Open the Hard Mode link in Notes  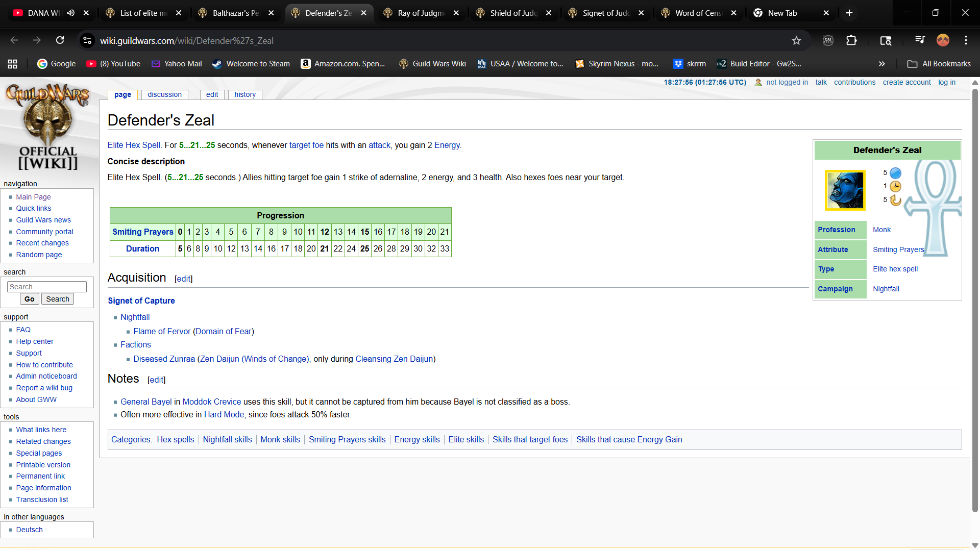(224, 414)
